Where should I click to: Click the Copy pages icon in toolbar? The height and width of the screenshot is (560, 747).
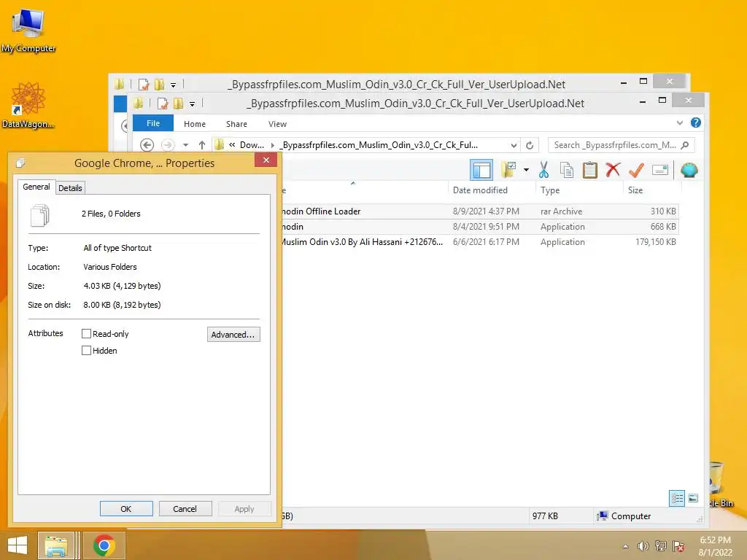pos(566,170)
